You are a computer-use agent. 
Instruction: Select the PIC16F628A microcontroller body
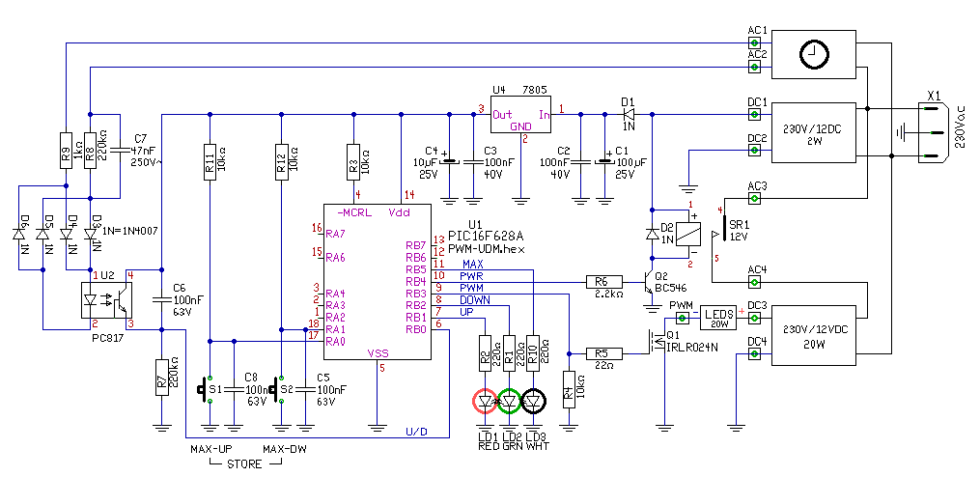[377, 282]
